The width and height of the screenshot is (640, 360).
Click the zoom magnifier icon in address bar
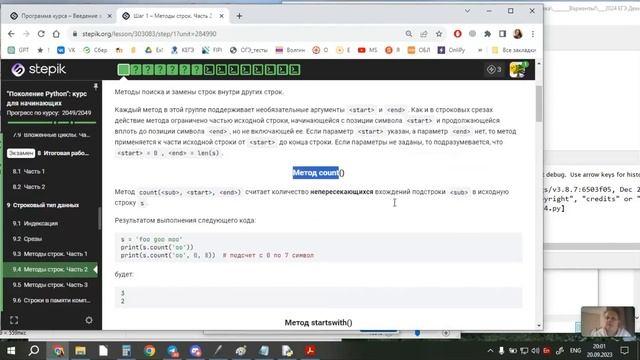(409, 34)
